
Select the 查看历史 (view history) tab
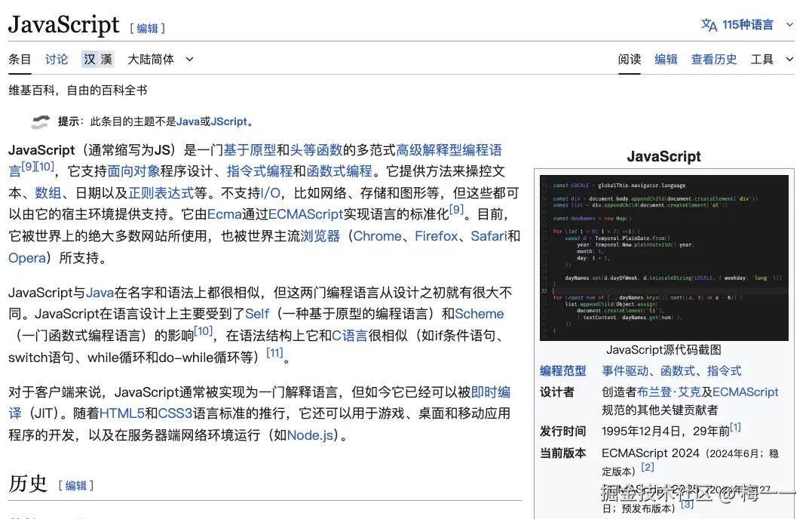coord(713,59)
